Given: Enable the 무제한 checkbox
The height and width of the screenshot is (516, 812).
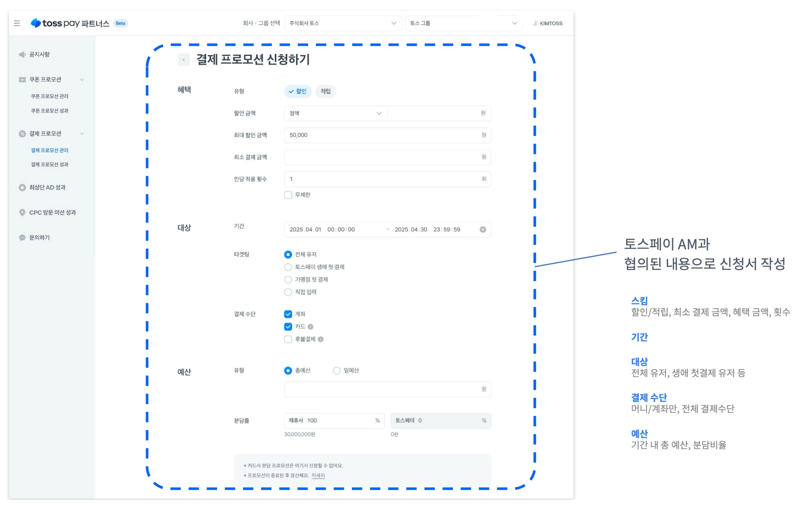Looking at the screenshot, I should (288, 195).
